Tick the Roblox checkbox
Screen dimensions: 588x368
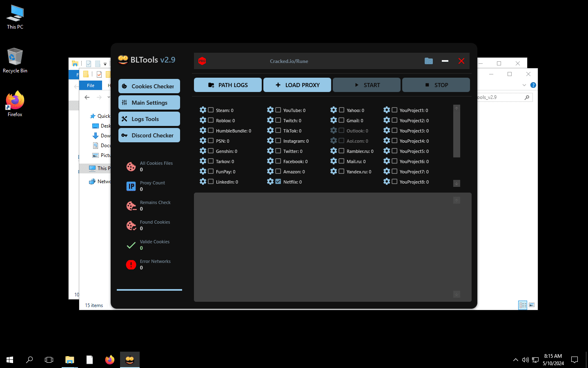coord(211,120)
